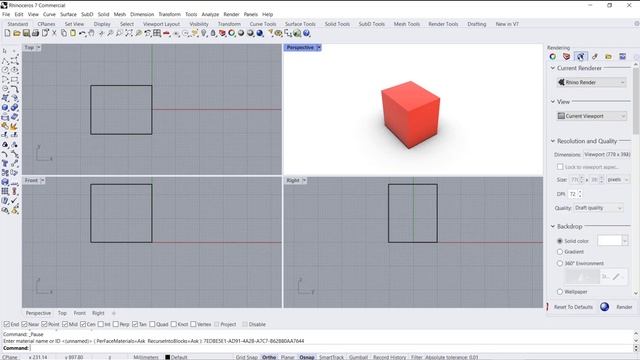The image size is (640, 360).
Task: Open the Render menu
Action: click(x=231, y=14)
